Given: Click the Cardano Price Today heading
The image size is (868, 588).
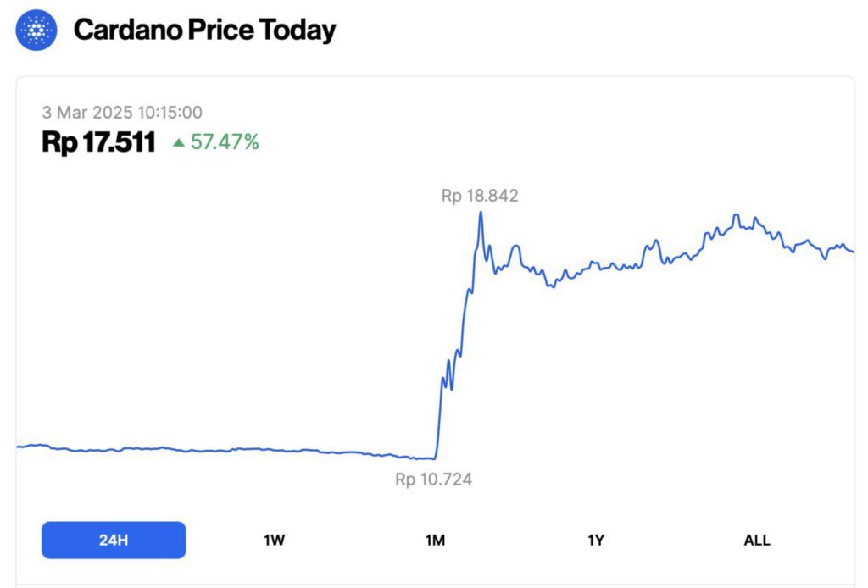Looking at the screenshot, I should tap(206, 30).
